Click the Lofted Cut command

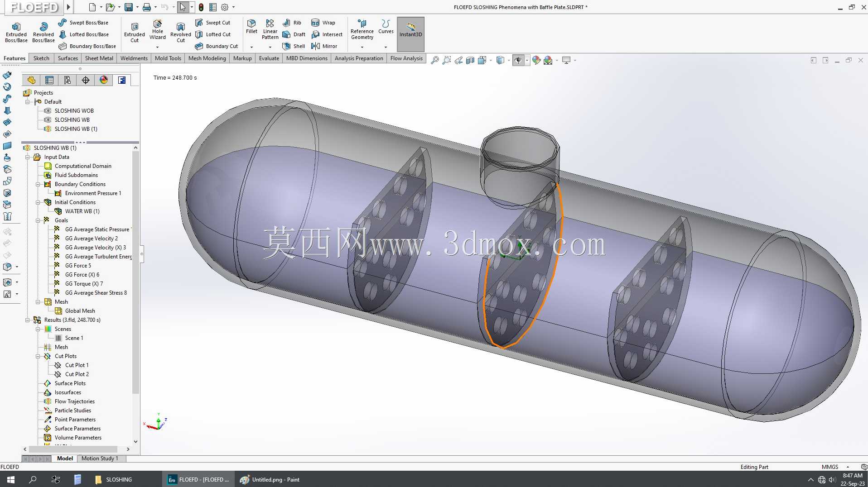(213, 34)
